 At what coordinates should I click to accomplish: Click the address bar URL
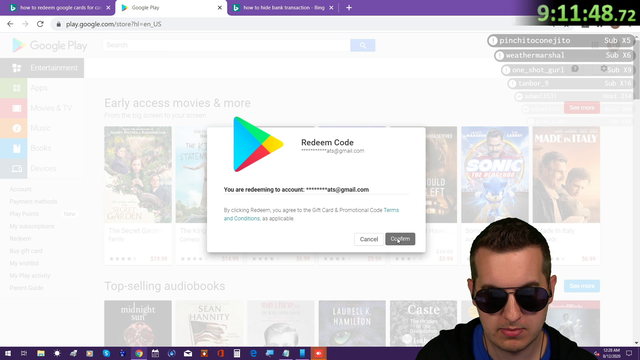coord(113,24)
